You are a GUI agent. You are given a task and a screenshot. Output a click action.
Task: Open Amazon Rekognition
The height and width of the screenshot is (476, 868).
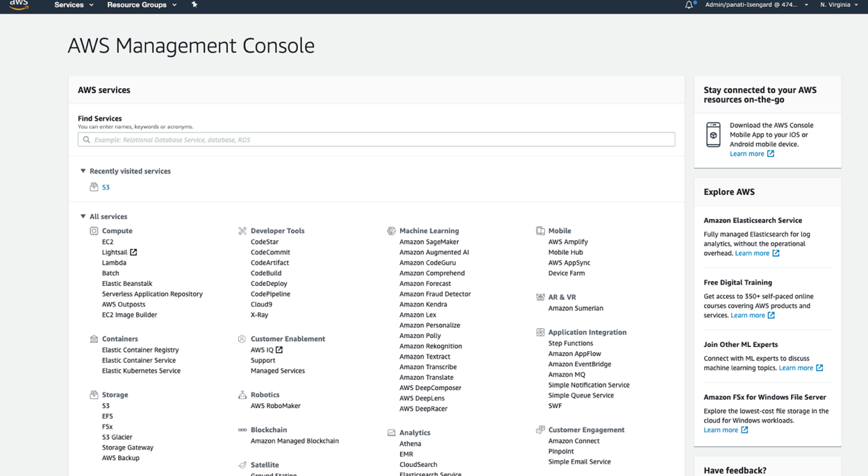[431, 346]
